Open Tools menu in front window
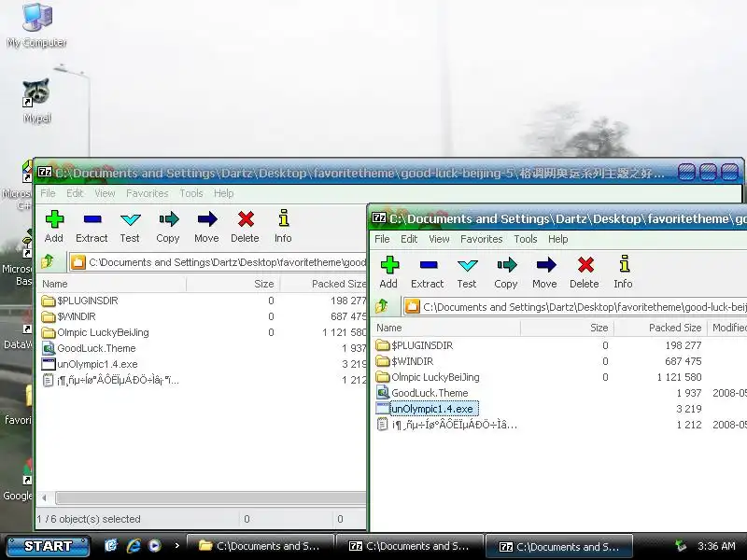 (x=526, y=239)
